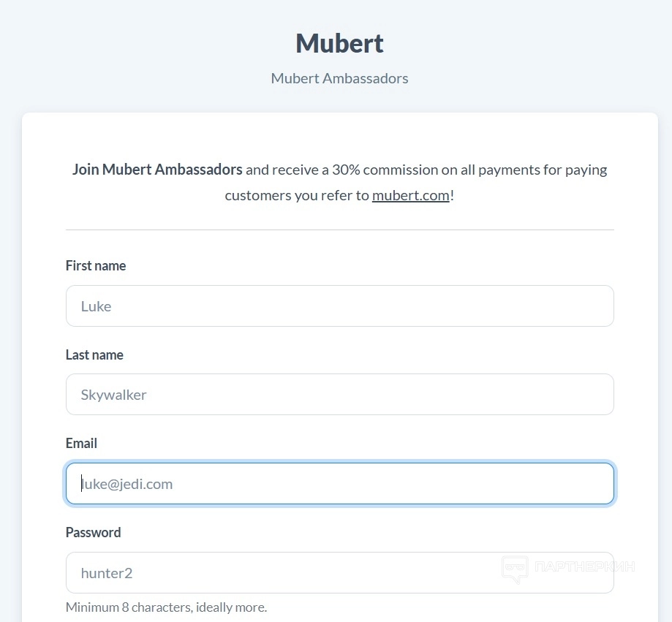This screenshot has height=622, width=672.
Task: Click the "Email" field label
Action: pos(81,444)
